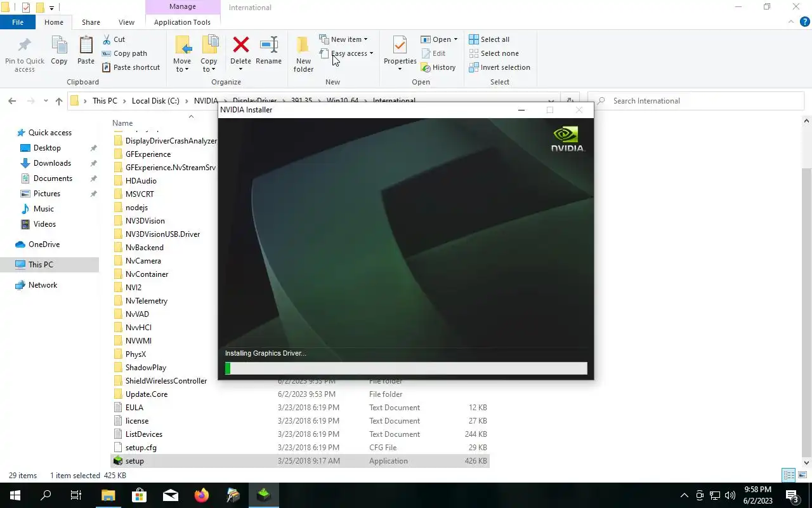Screen dimensions: 812x508
Task: Go up one folder level arrow
Action: coord(59,101)
